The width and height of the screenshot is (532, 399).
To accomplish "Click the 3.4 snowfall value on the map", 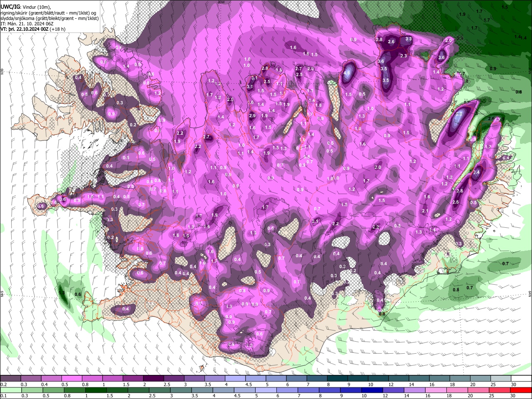I will pos(477,172).
